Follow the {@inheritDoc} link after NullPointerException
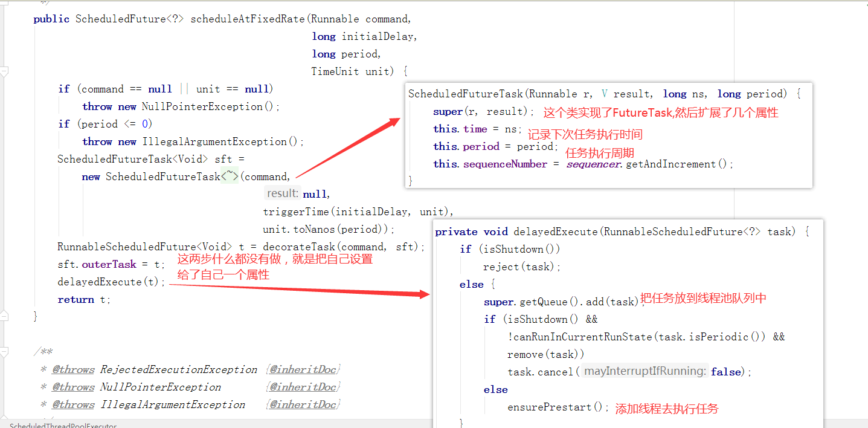868x428 pixels. tap(302, 386)
